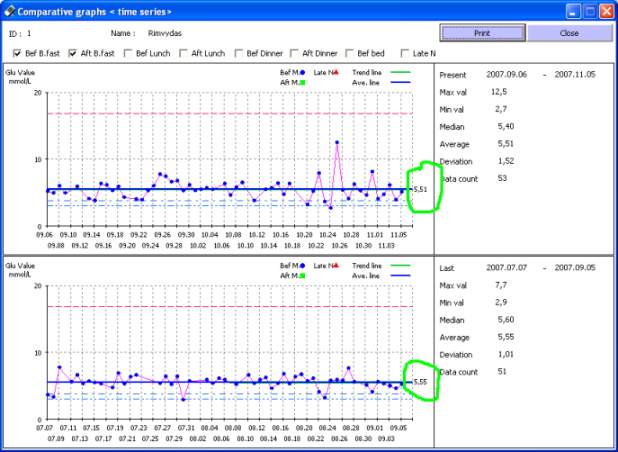The image size is (618, 452).
Task: Click the Late N red triangle in bottom legend
Action: [338, 266]
